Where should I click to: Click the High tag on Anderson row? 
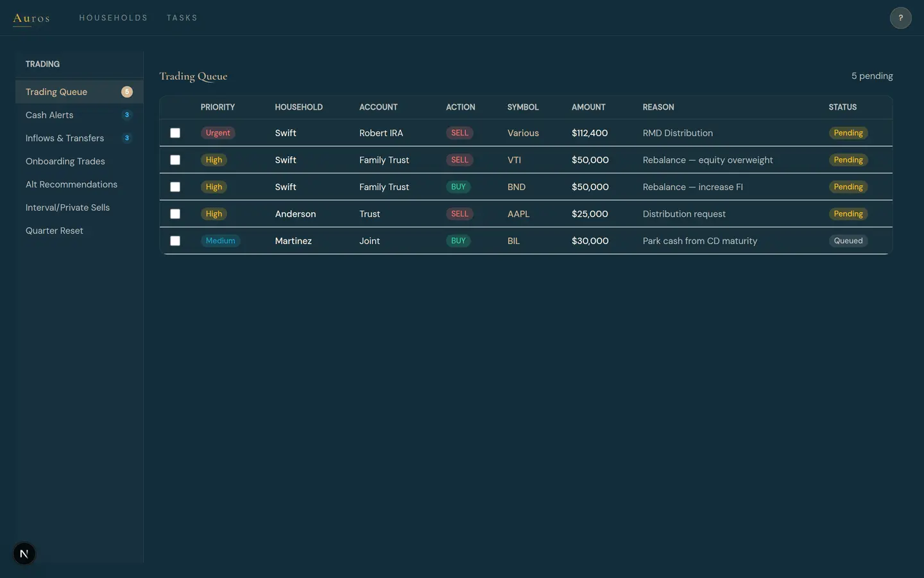(x=214, y=214)
